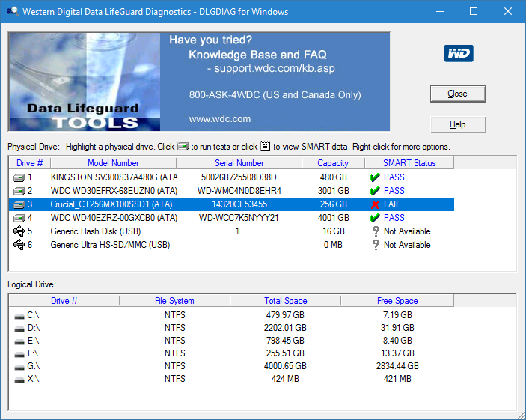The width and height of the screenshot is (526, 420).
Task: Click F:\ logical drive icon
Action: [x=19, y=355]
